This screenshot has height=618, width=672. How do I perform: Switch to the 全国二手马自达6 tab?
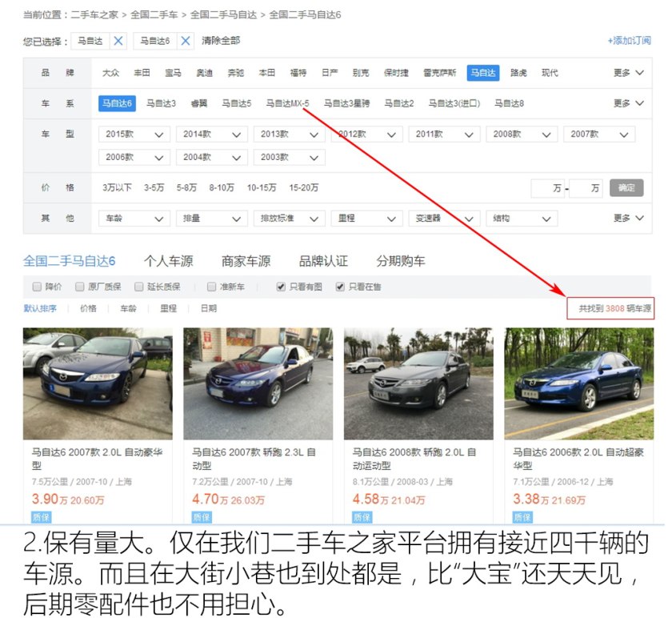69,261
